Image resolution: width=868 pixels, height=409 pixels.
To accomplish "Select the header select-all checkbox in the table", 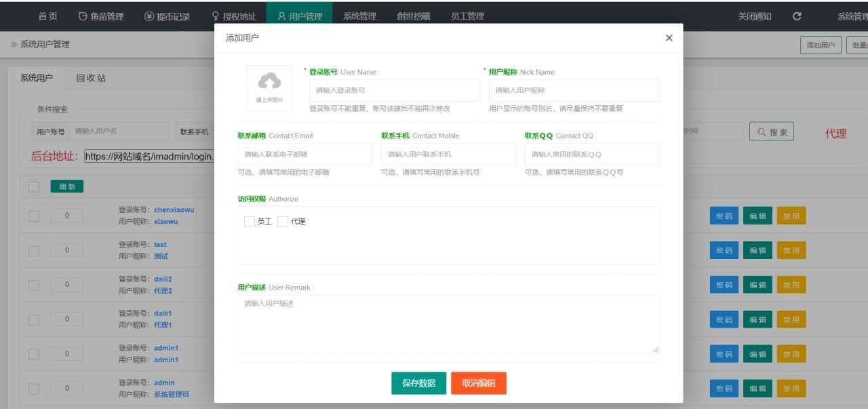I will point(33,186).
